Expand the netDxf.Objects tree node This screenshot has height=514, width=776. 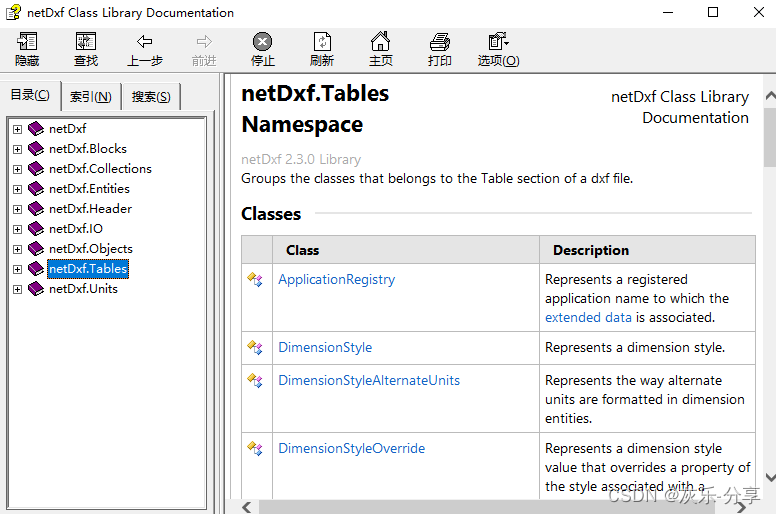click(17, 249)
